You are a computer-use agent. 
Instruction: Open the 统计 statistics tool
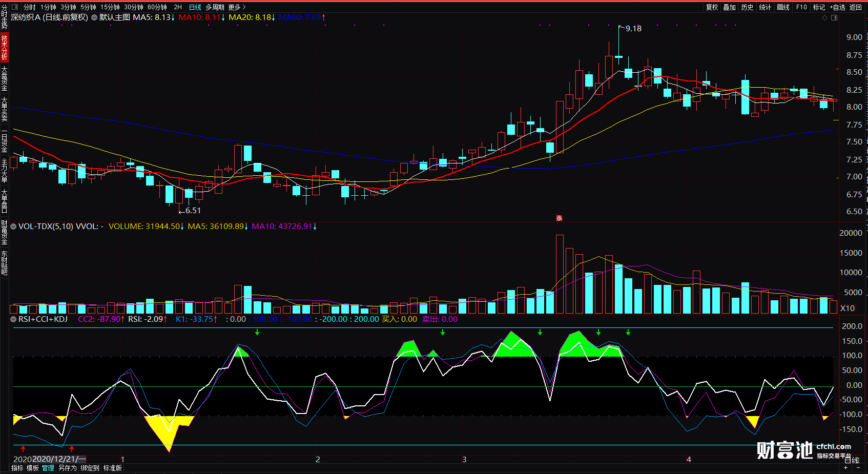click(x=765, y=7)
